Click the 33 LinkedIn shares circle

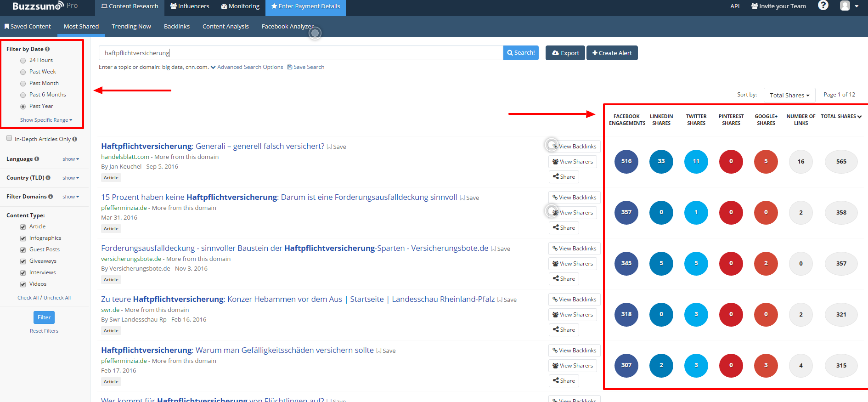pos(661,161)
